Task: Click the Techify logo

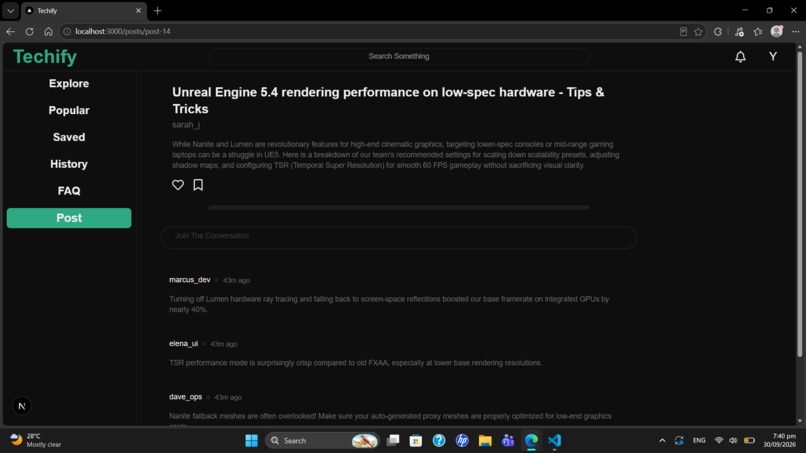Action: 45,57
